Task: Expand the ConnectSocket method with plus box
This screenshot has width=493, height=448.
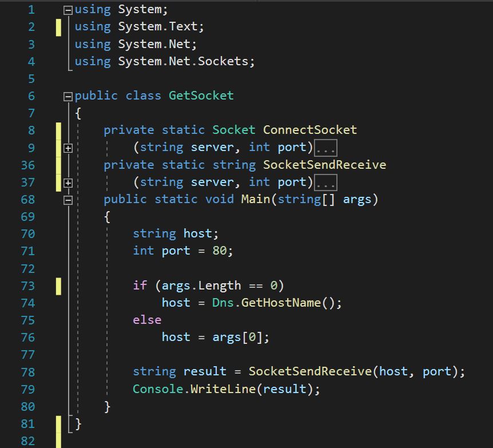Action: coord(68,148)
